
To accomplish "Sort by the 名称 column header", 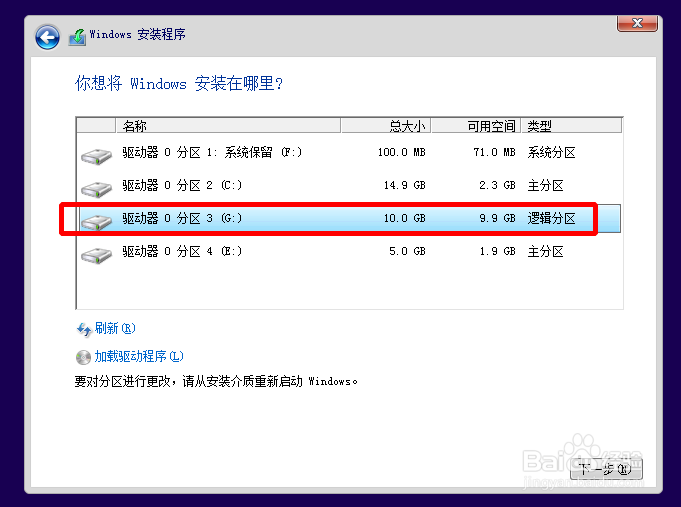I will point(228,126).
